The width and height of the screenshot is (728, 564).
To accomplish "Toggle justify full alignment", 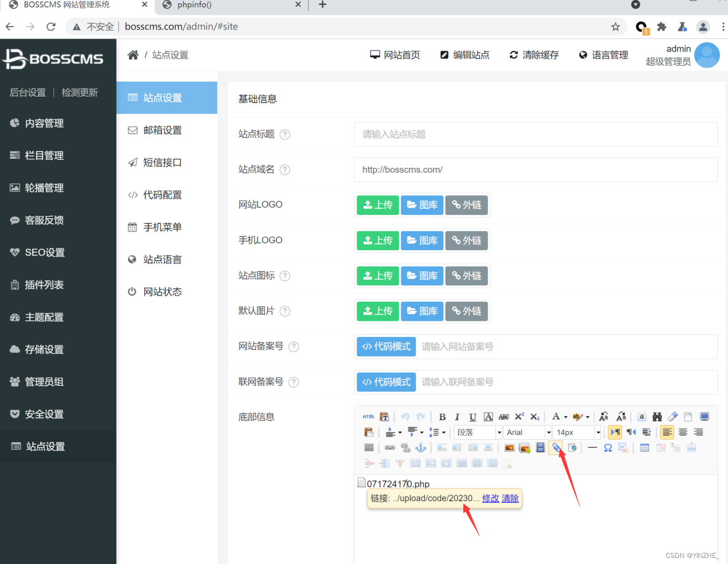I will tap(369, 447).
